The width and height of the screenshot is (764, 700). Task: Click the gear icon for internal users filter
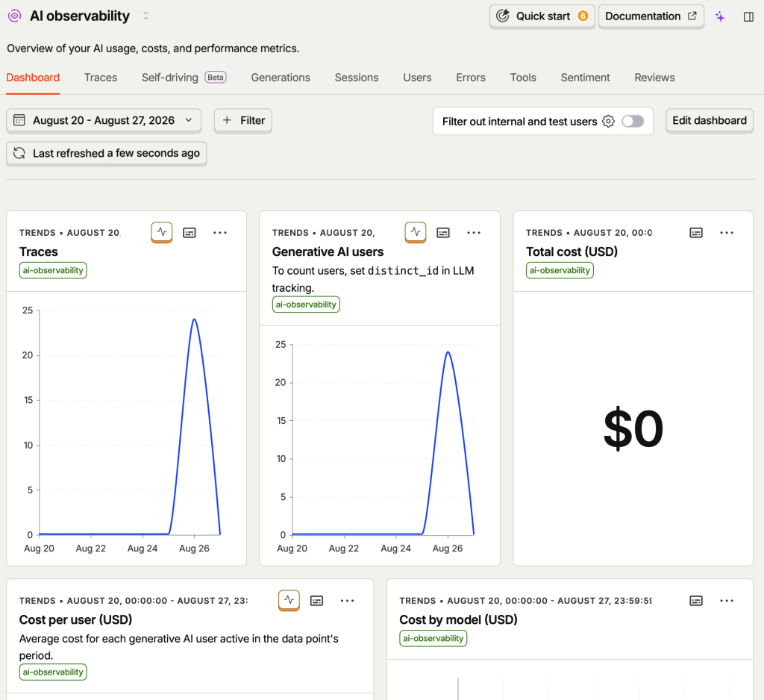tap(609, 122)
